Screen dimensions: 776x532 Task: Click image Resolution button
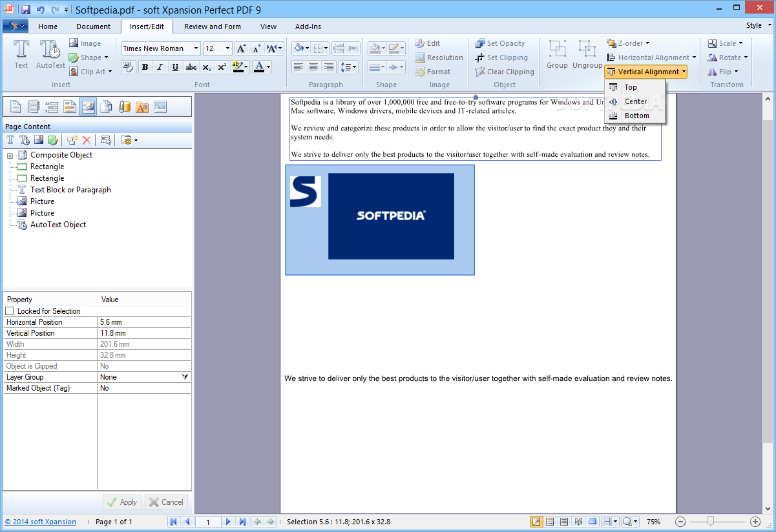439,57
